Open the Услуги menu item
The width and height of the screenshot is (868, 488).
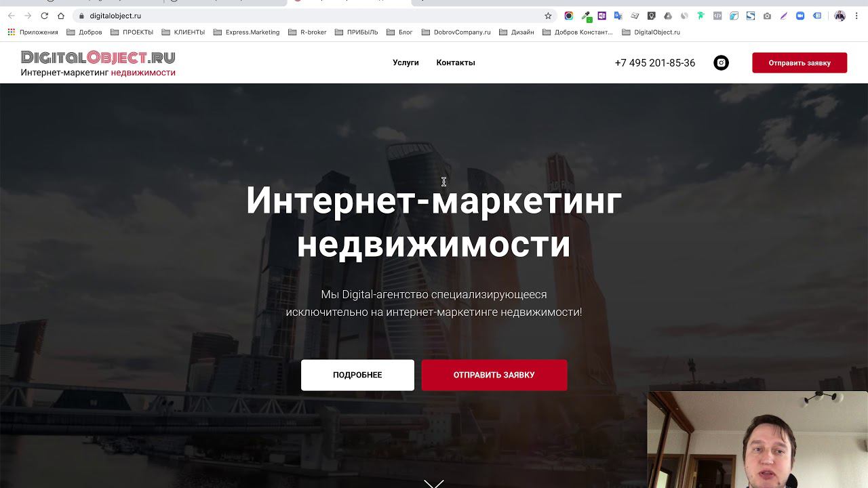click(406, 62)
